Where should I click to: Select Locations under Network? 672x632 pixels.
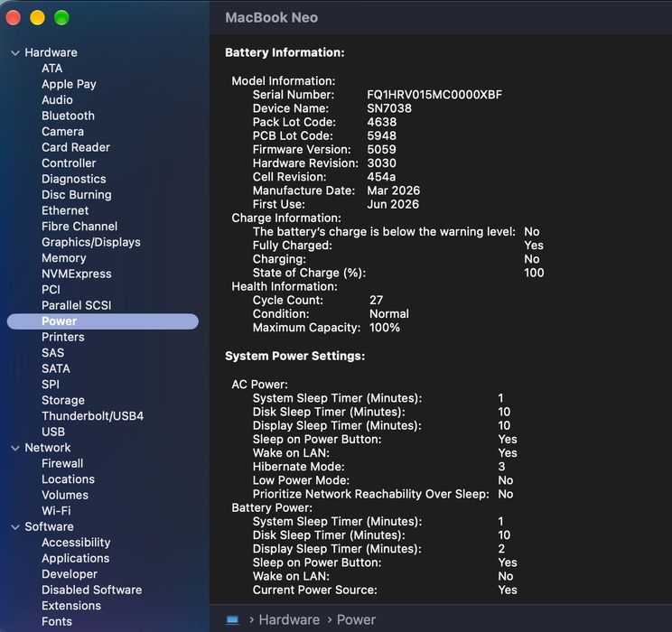pos(68,479)
